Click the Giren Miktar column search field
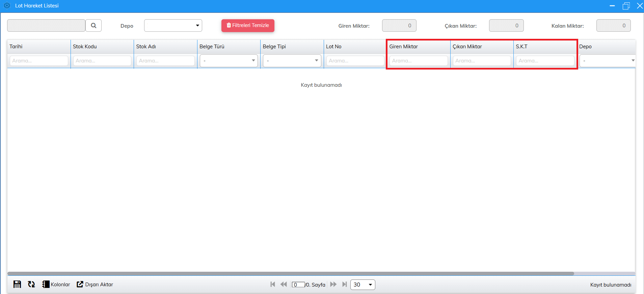 (419, 61)
